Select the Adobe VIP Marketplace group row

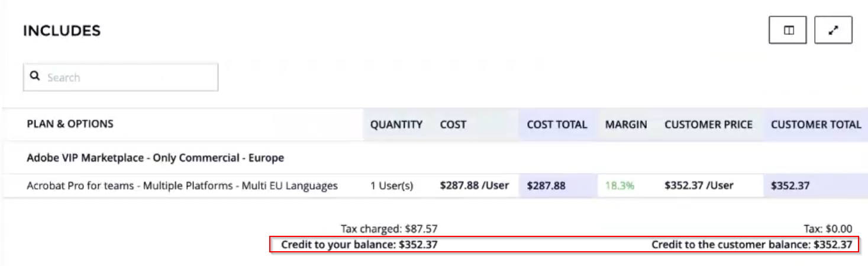[x=155, y=158]
